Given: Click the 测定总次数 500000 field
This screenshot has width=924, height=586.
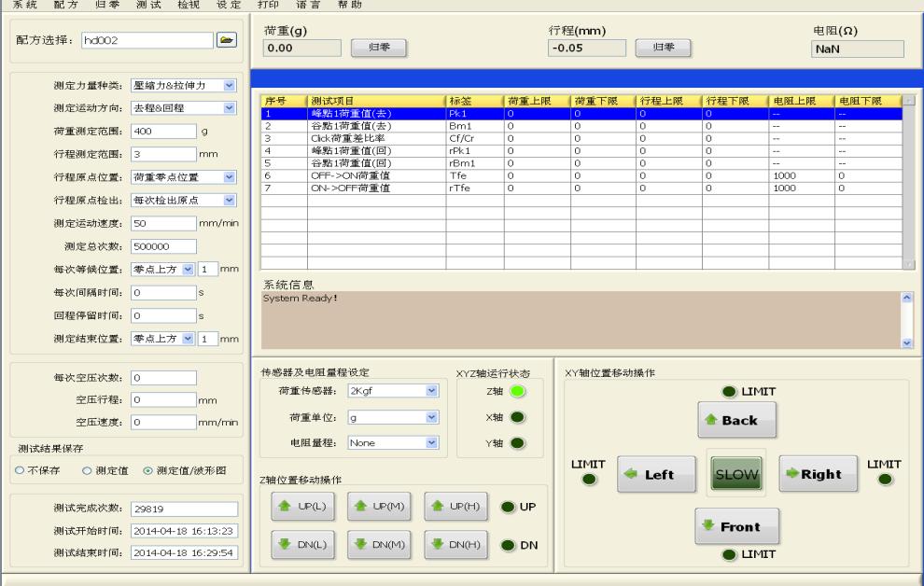Looking at the screenshot, I should pos(163,246).
